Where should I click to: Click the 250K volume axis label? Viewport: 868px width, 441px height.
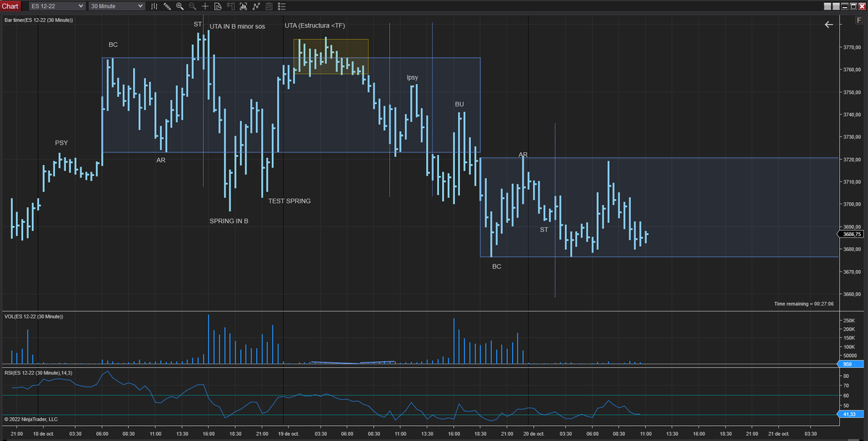click(849, 320)
